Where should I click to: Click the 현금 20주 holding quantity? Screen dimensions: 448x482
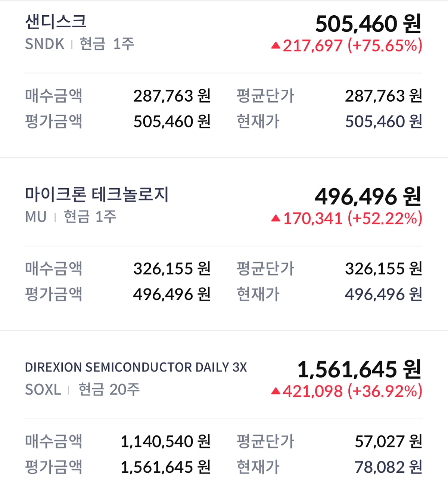[x=109, y=390]
